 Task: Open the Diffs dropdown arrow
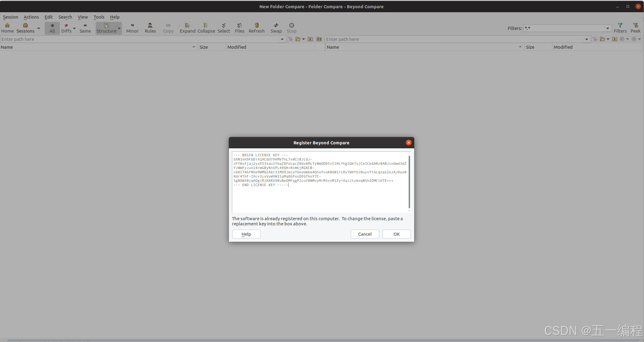coord(74,28)
